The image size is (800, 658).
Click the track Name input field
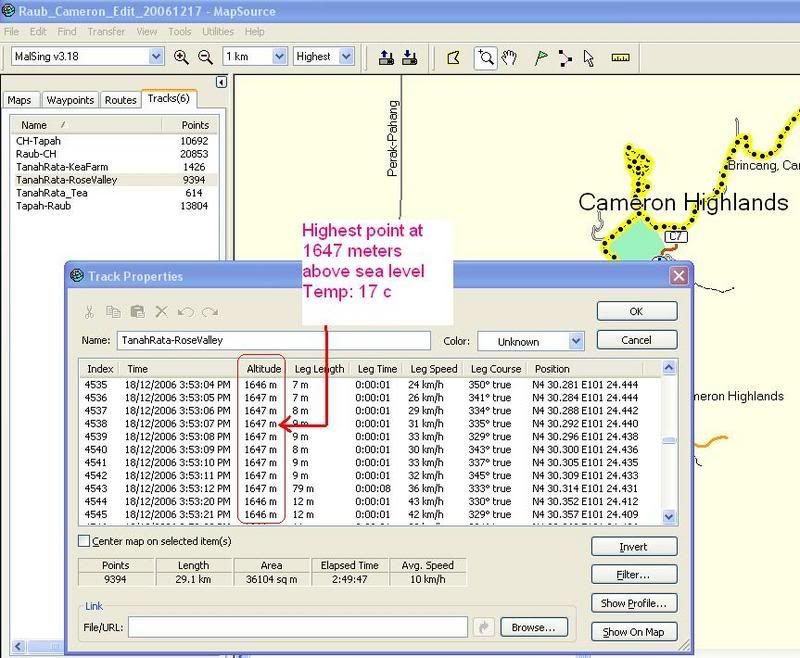[x=274, y=340]
